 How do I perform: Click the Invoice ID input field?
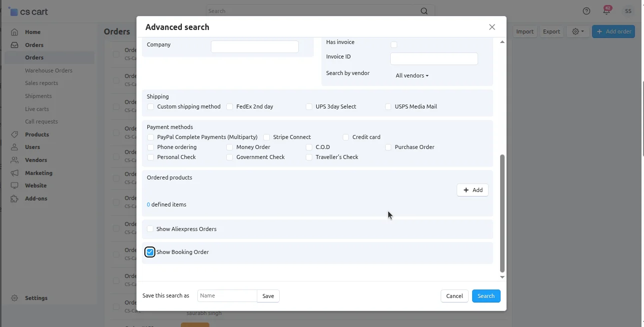434,59
